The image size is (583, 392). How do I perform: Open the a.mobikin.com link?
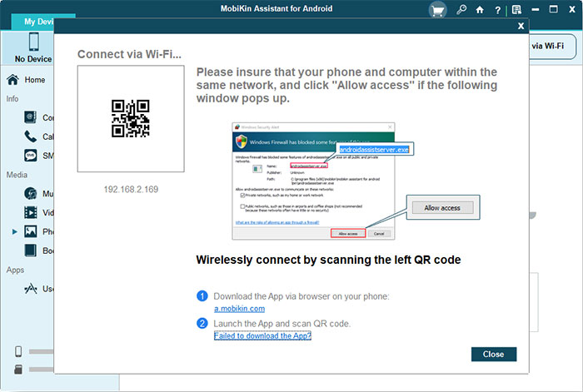pos(240,309)
